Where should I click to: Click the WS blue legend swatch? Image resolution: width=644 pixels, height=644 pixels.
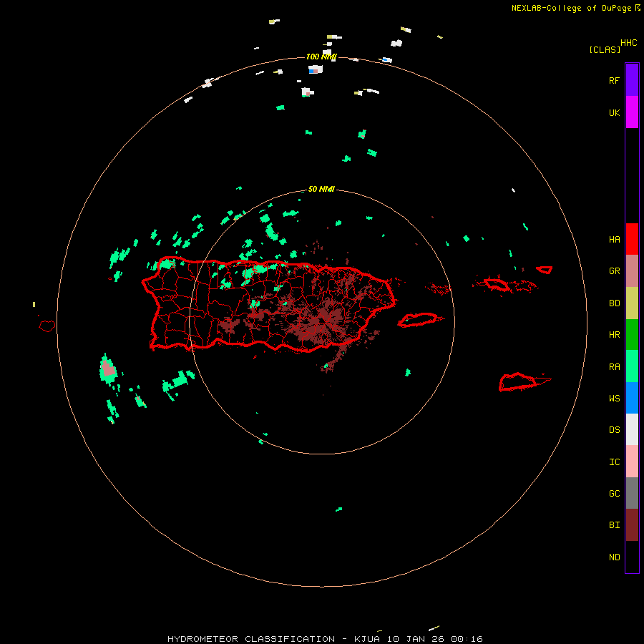tap(632, 398)
